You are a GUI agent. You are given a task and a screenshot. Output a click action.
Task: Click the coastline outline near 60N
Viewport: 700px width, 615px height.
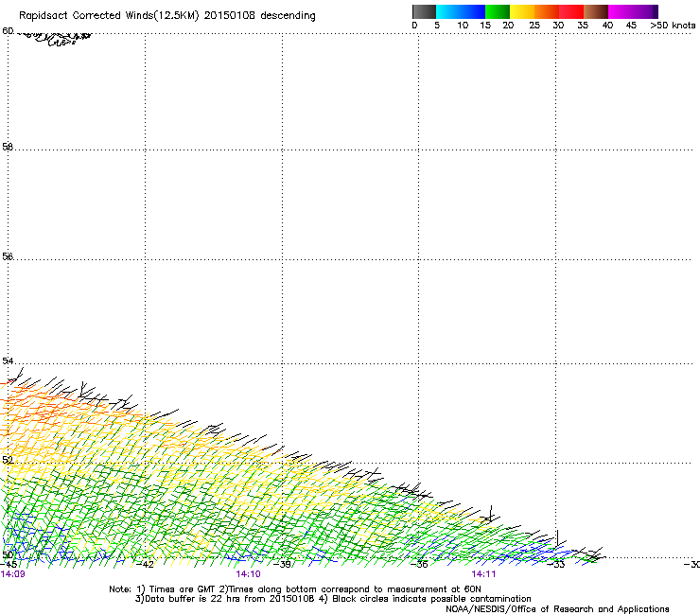click(x=56, y=39)
